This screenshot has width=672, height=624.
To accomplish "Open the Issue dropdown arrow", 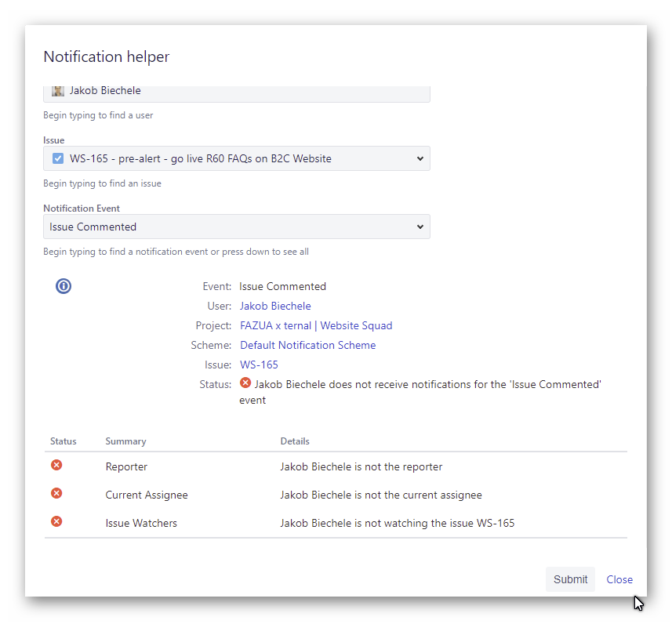I will [x=420, y=158].
